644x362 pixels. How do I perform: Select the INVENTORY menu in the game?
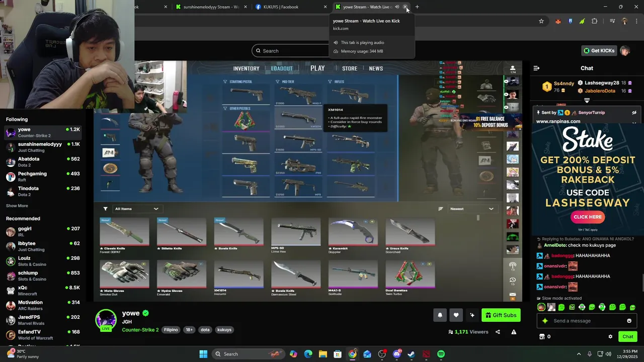[x=246, y=68]
